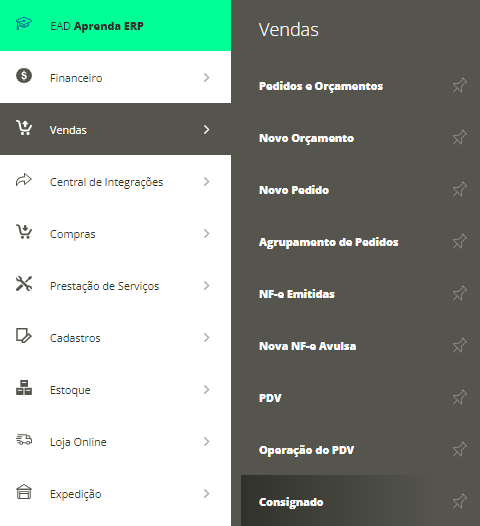
Task: Click the Central de Integrações arrow icon
Action: 24,180
